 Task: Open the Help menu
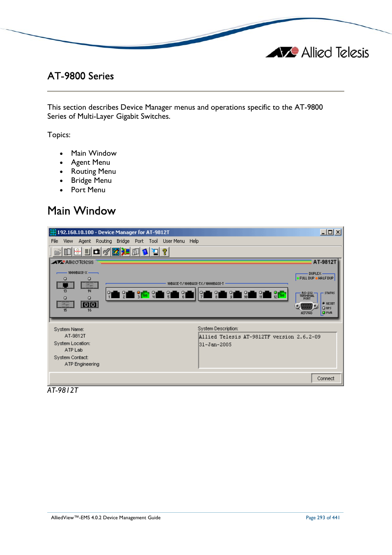(194, 241)
